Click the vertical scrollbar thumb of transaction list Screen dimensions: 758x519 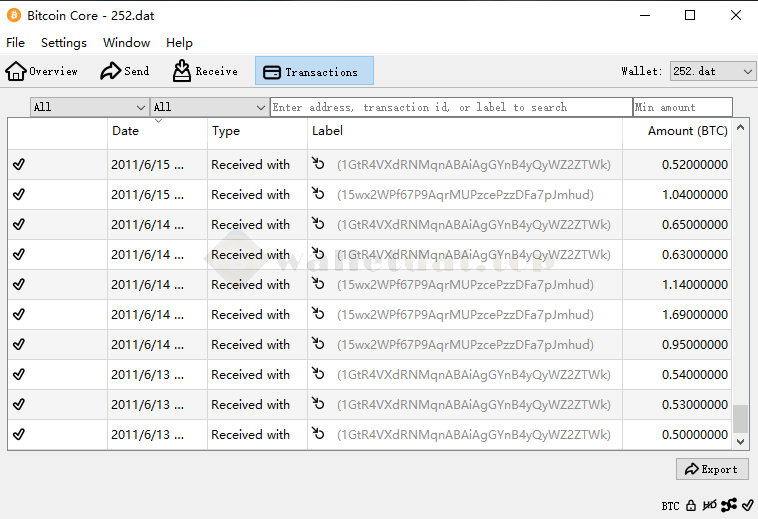click(740, 418)
